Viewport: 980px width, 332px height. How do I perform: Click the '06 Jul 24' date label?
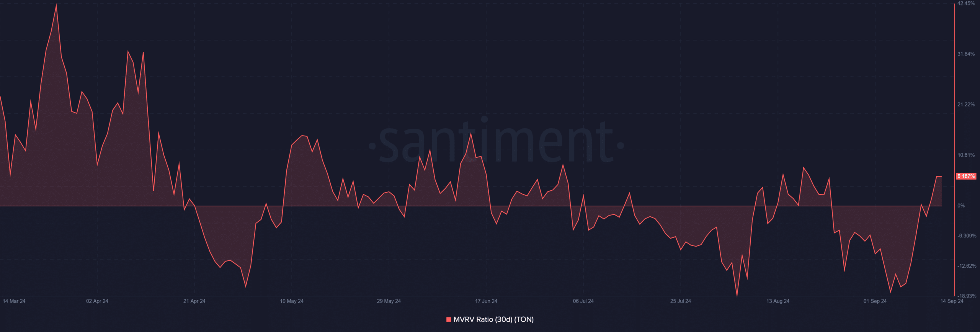(x=583, y=301)
